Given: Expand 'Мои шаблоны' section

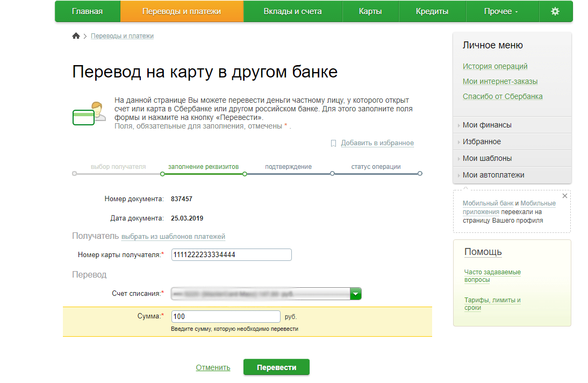Looking at the screenshot, I should 487,158.
